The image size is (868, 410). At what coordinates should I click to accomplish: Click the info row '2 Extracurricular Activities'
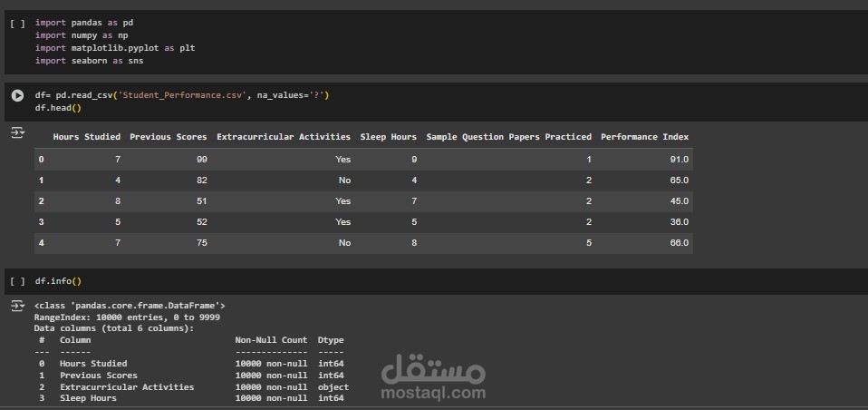[x=194, y=387]
